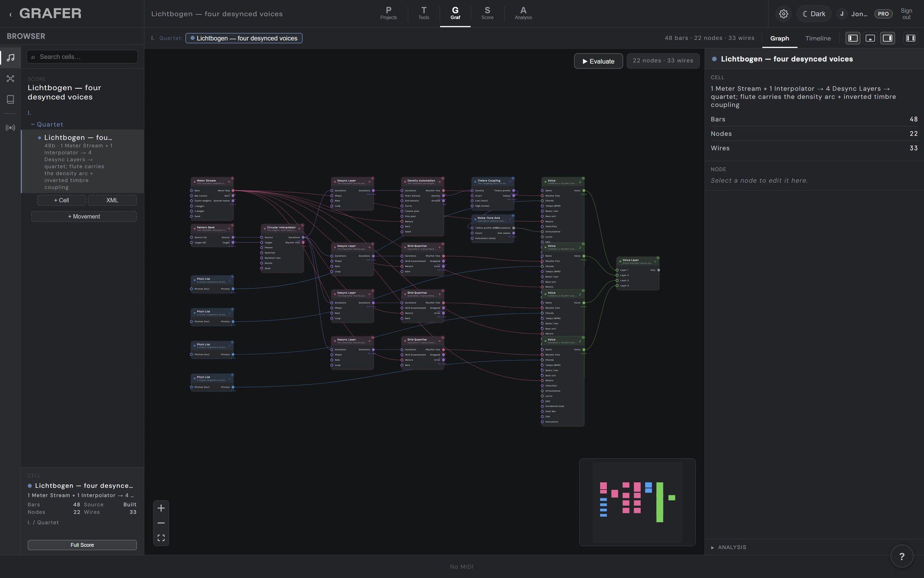The height and width of the screenshot is (578, 924).
Task: Open the settings gear
Action: tap(784, 14)
